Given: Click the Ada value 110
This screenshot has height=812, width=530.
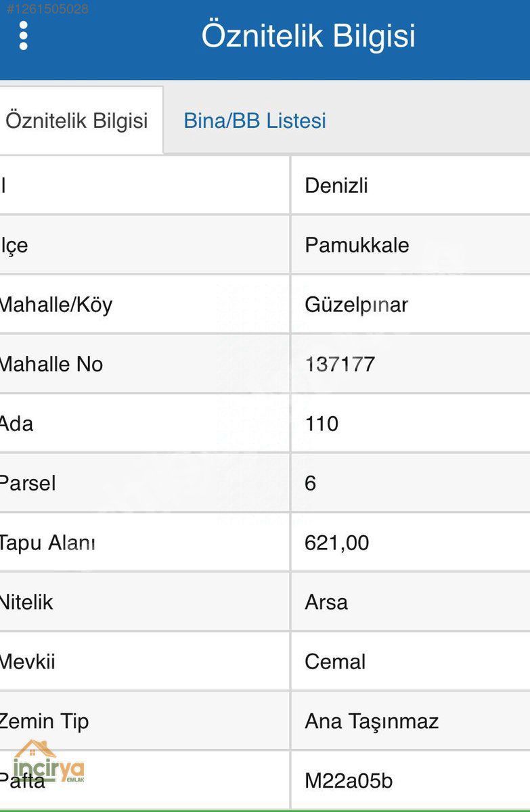Looking at the screenshot, I should 322,424.
